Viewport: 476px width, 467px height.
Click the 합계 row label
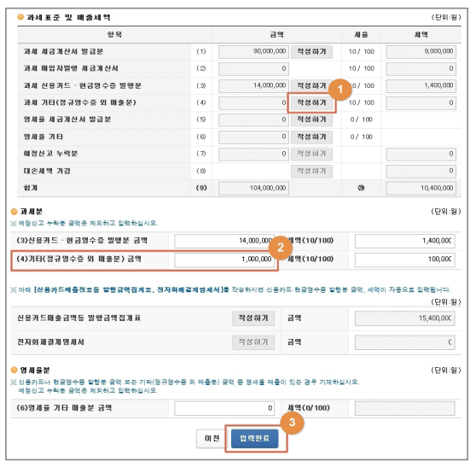point(31,188)
